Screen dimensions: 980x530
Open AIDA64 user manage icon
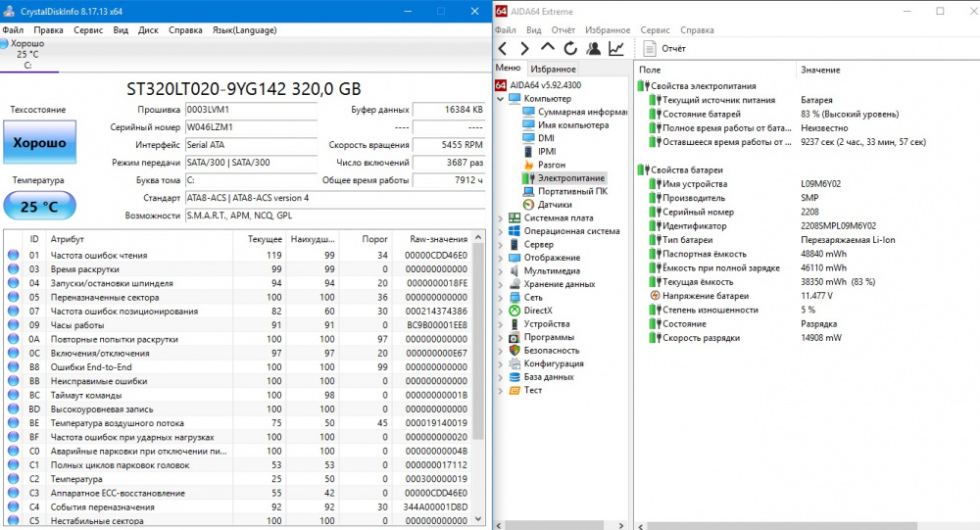pyautogui.click(x=593, y=48)
